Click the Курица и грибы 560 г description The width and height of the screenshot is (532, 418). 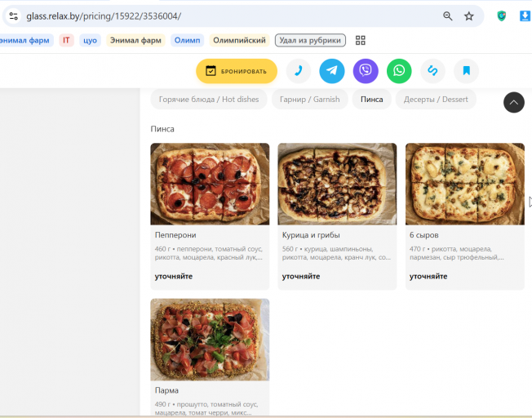click(336, 253)
